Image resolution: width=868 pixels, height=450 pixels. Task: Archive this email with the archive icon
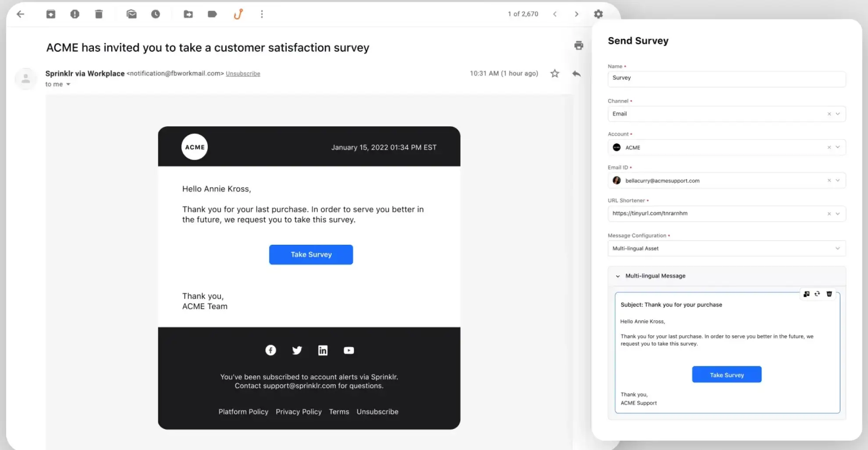(x=51, y=14)
